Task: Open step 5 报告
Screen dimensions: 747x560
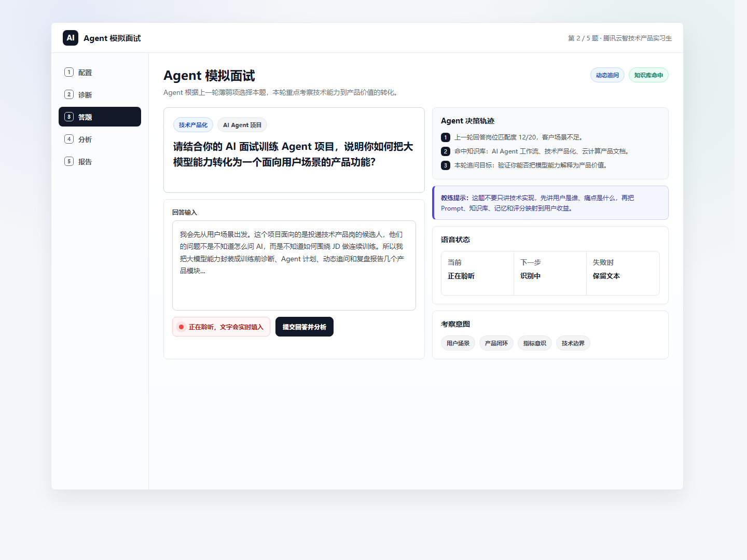Action: point(100,161)
